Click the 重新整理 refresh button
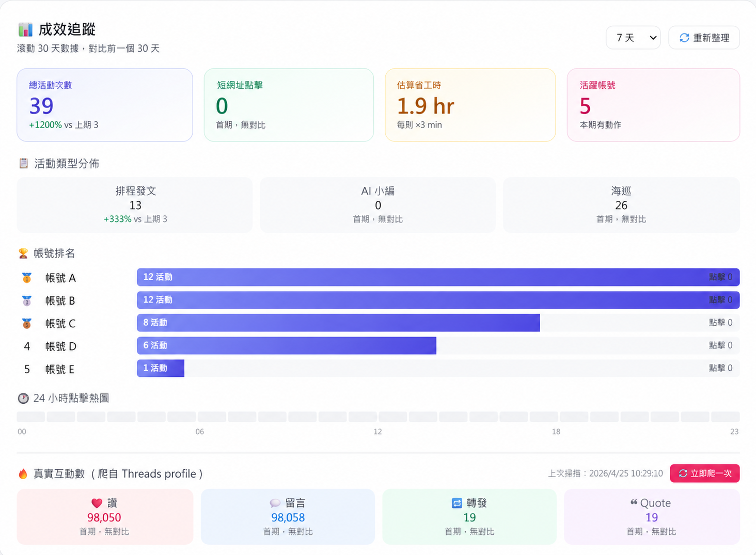The height and width of the screenshot is (555, 756). (x=704, y=38)
